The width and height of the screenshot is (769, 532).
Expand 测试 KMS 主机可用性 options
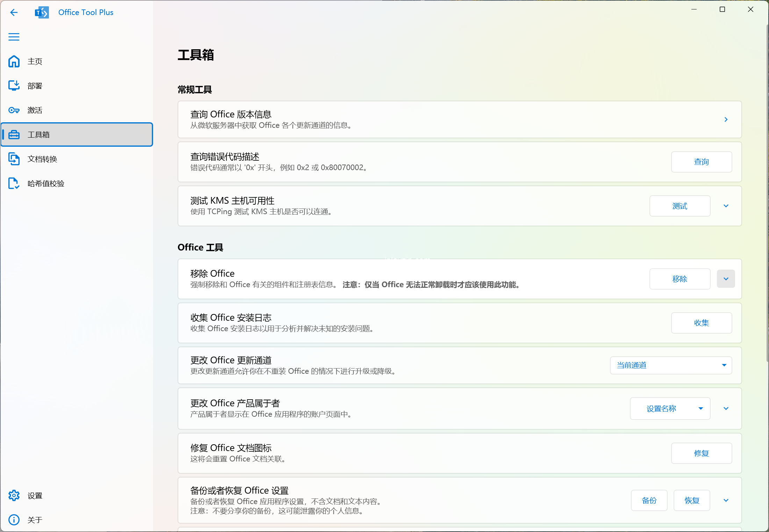point(726,205)
